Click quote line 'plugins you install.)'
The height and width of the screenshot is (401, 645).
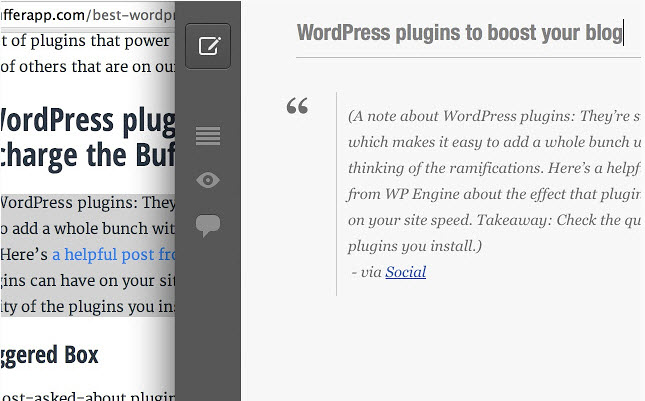coord(415,246)
